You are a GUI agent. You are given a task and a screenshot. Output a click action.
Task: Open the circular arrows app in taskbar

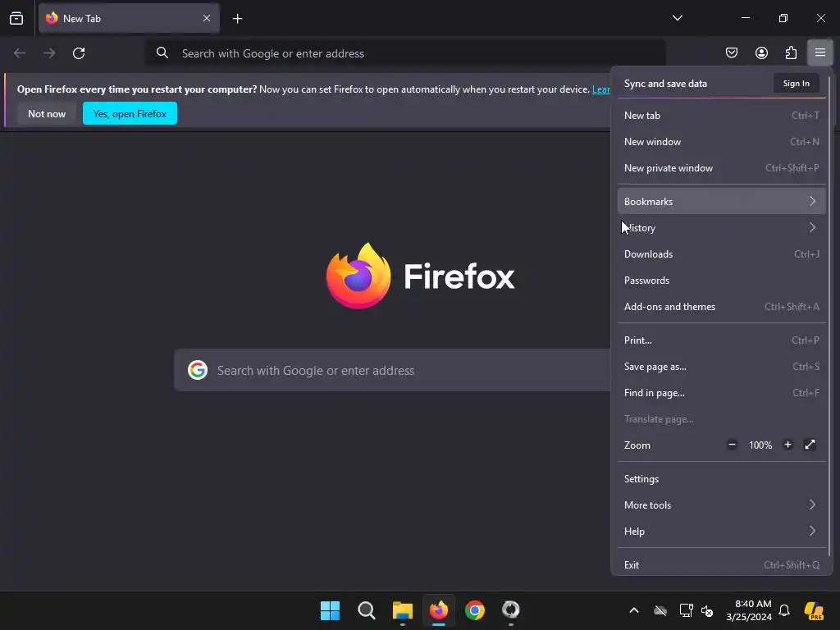(x=511, y=610)
